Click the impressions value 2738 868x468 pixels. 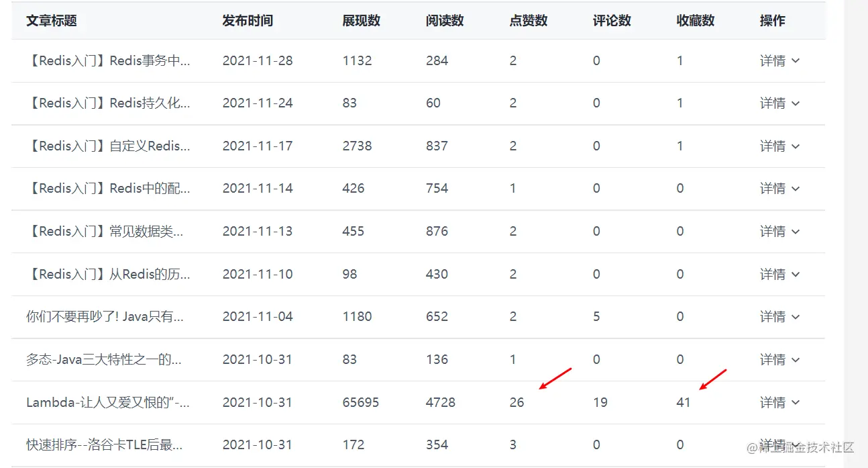click(357, 146)
